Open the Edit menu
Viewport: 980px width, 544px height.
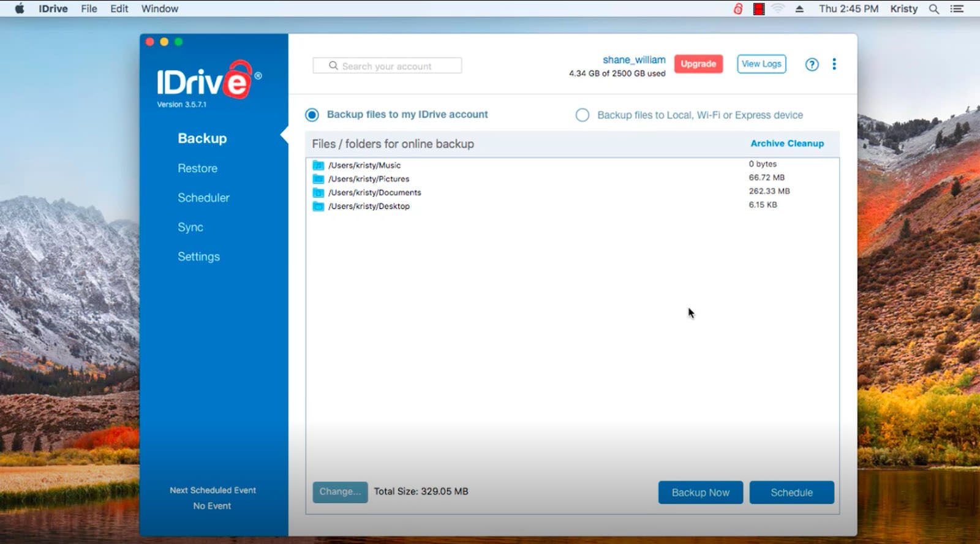[x=119, y=9]
